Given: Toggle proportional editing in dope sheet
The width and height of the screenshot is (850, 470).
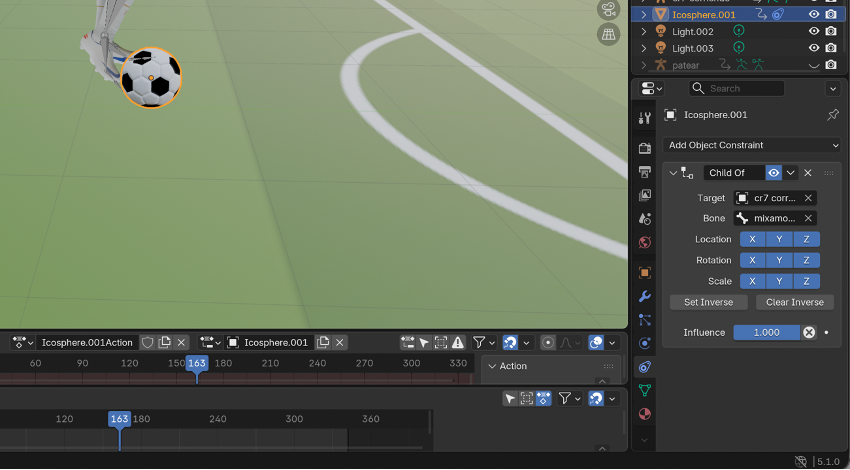Looking at the screenshot, I should (x=548, y=343).
